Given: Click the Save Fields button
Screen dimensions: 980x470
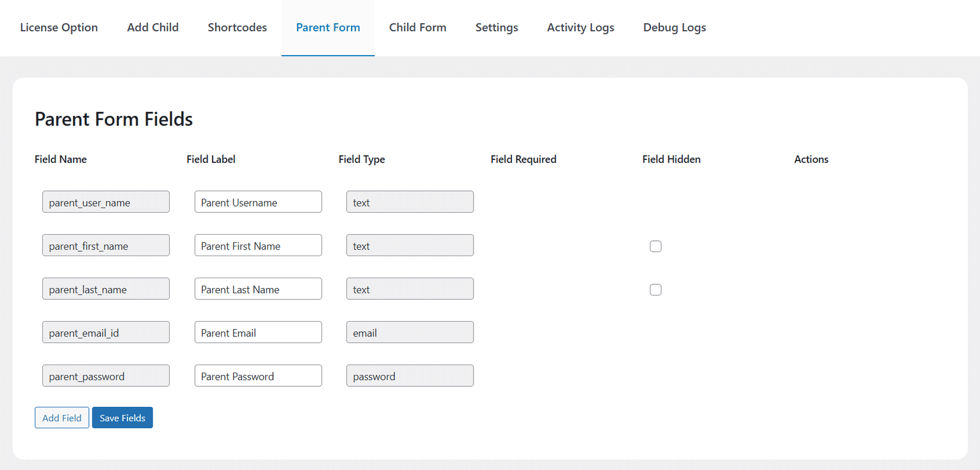Looking at the screenshot, I should coord(123,418).
